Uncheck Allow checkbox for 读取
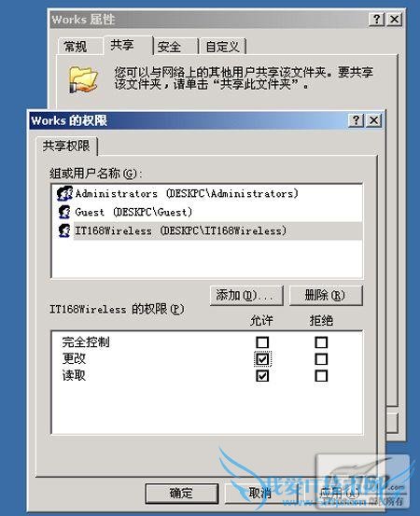The width and height of the screenshot is (420, 516). tap(262, 376)
